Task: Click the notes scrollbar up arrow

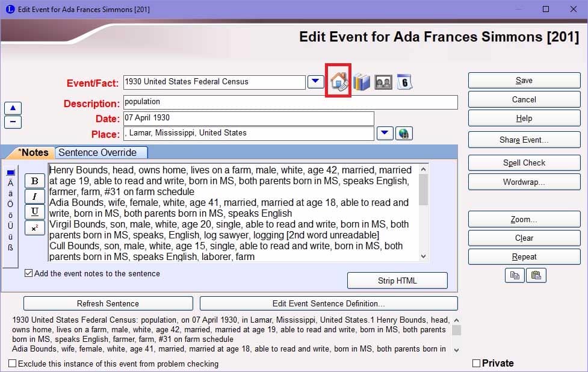Action: (423, 169)
